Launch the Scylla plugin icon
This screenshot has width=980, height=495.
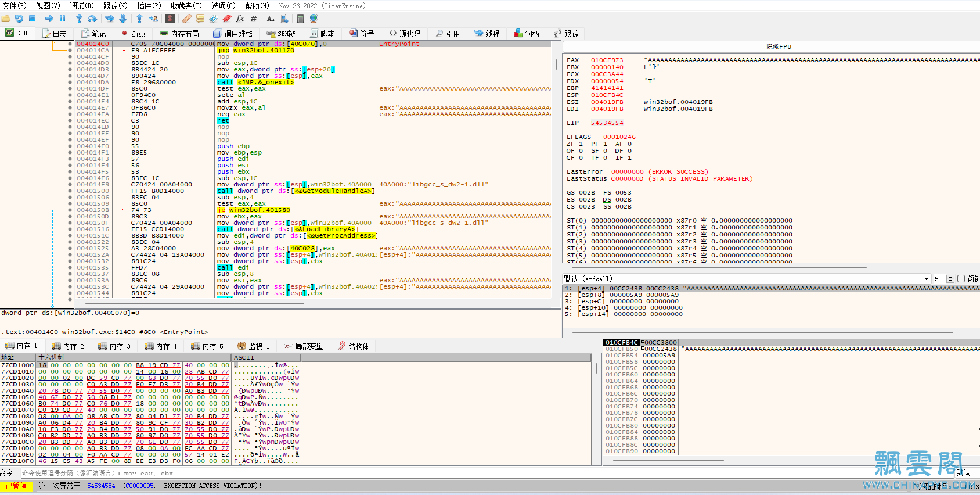pyautogui.click(x=170, y=19)
